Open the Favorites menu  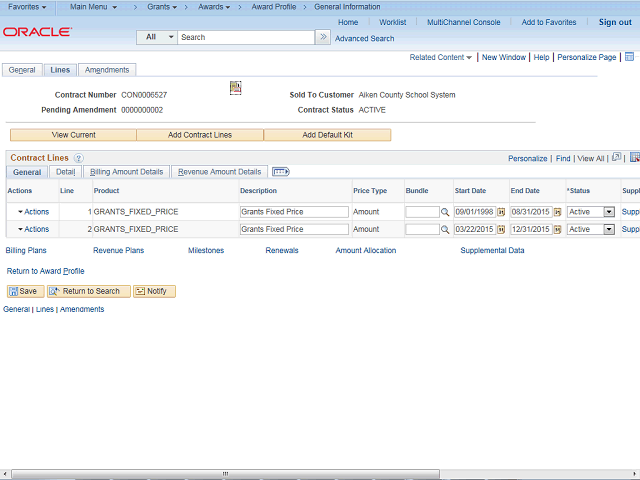click(27, 7)
